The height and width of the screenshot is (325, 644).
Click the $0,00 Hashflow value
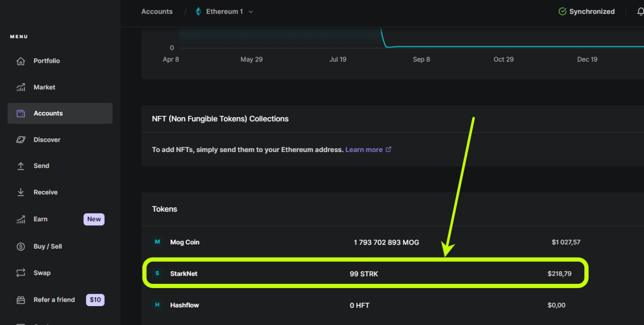point(556,305)
